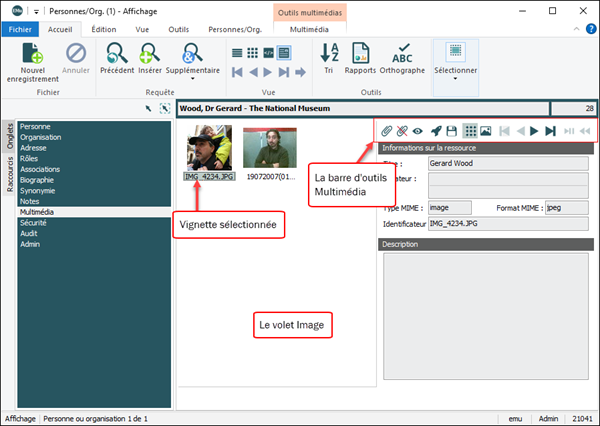Click the crossed-out paperclip remove icon

click(x=403, y=131)
